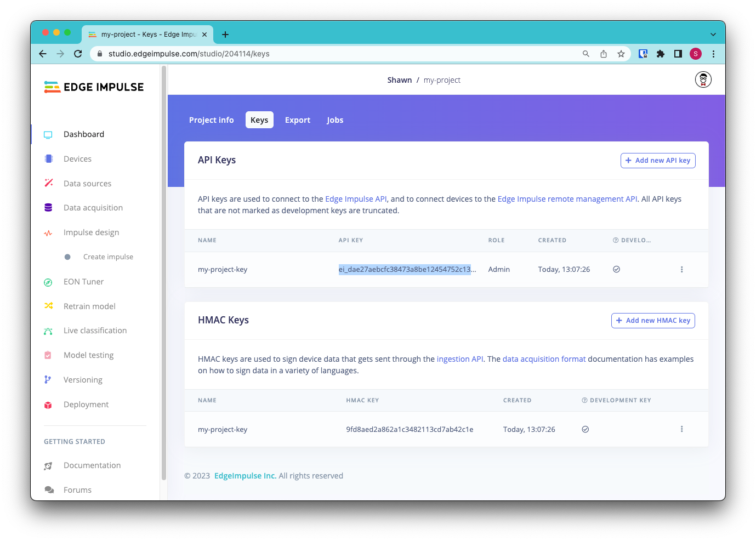The image size is (756, 541).
Task: Click my-project-key name in HMAC table
Action: [x=223, y=429]
